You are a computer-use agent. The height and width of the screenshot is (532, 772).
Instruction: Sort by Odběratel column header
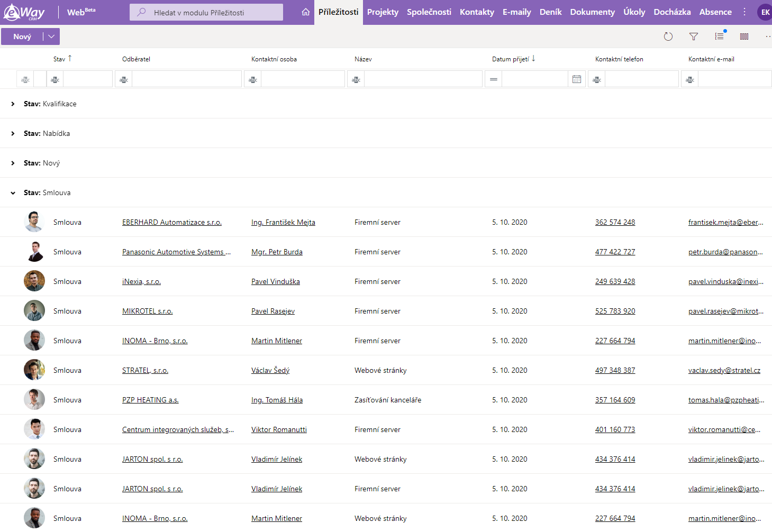(136, 59)
